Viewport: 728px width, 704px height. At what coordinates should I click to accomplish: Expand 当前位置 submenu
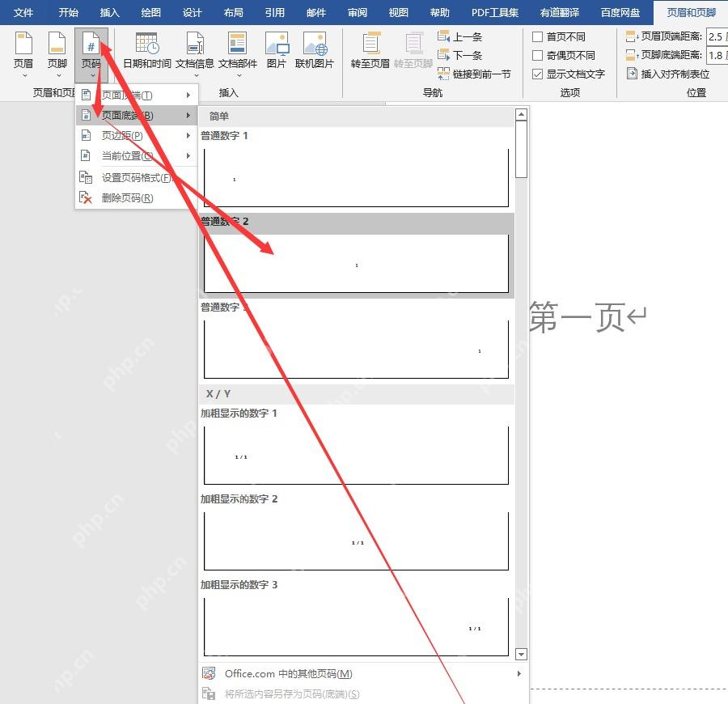pos(137,155)
